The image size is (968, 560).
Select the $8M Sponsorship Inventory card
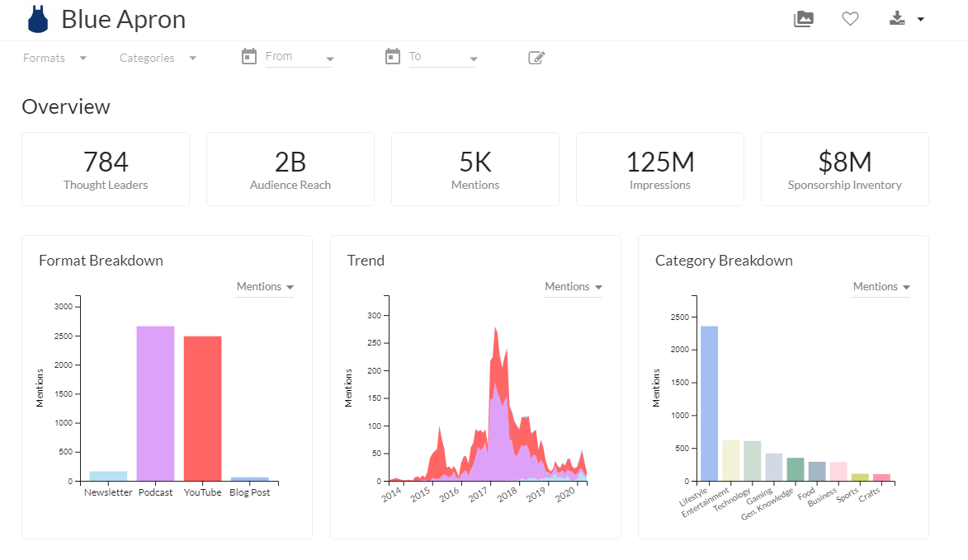pyautogui.click(x=844, y=169)
